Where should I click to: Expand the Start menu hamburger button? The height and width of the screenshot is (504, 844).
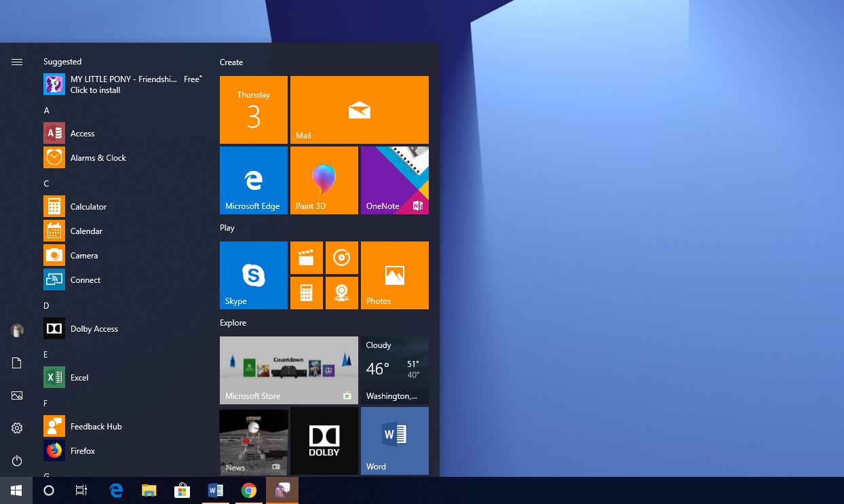(x=17, y=62)
